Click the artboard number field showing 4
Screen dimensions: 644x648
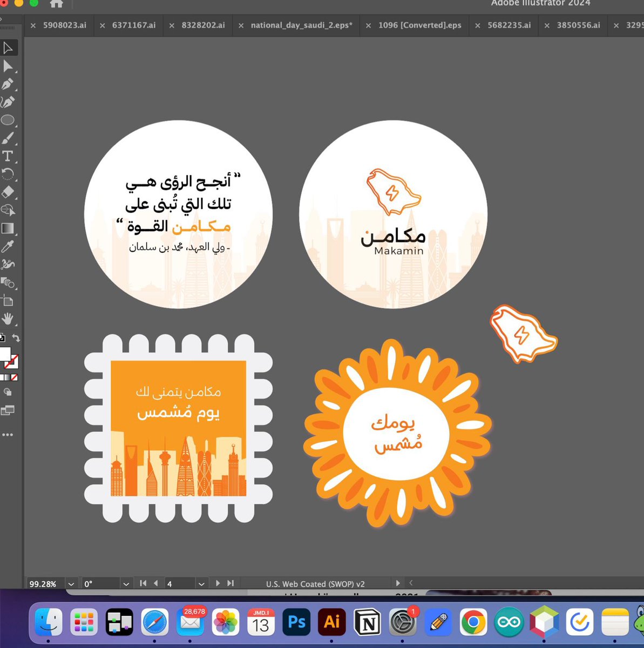coord(180,584)
